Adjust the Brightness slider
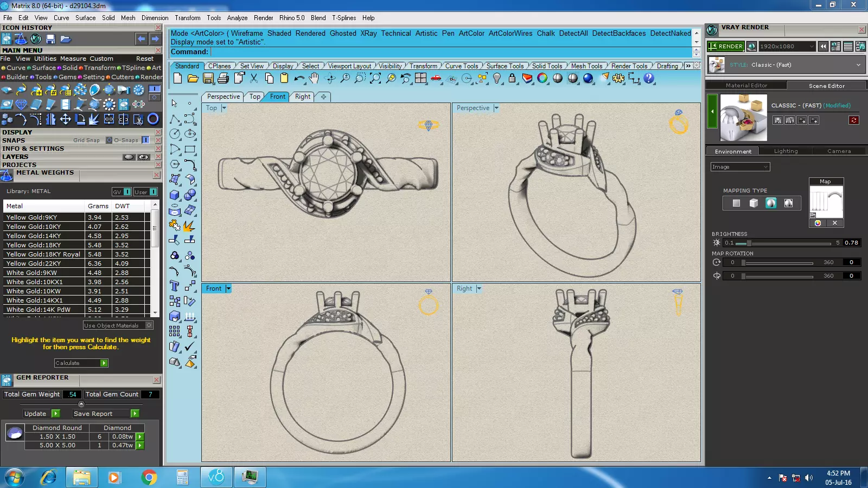Screen dimensions: 868x488 click(784, 243)
